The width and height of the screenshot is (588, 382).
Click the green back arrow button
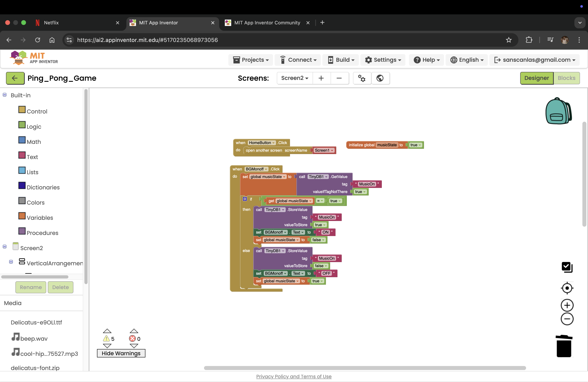coord(15,78)
